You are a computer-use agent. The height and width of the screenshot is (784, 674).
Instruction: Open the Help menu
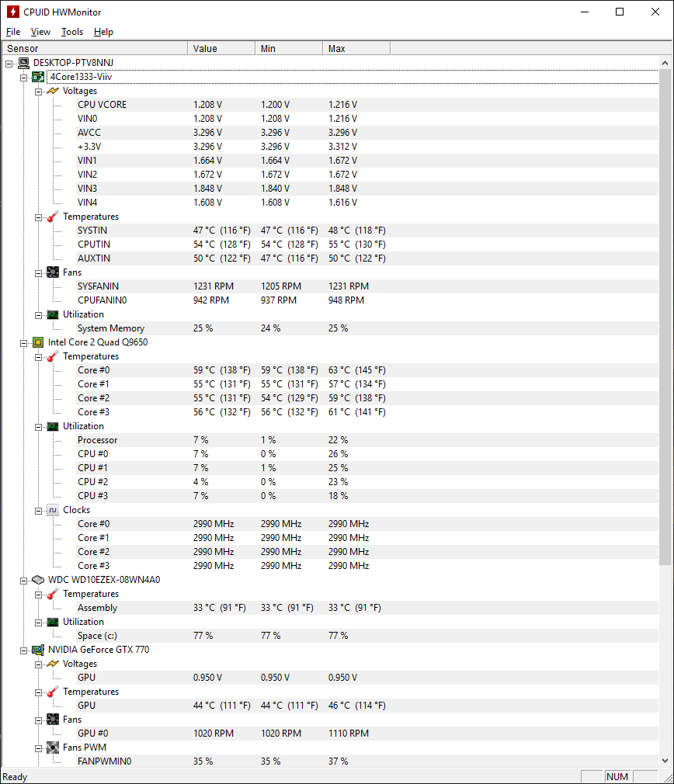point(103,32)
